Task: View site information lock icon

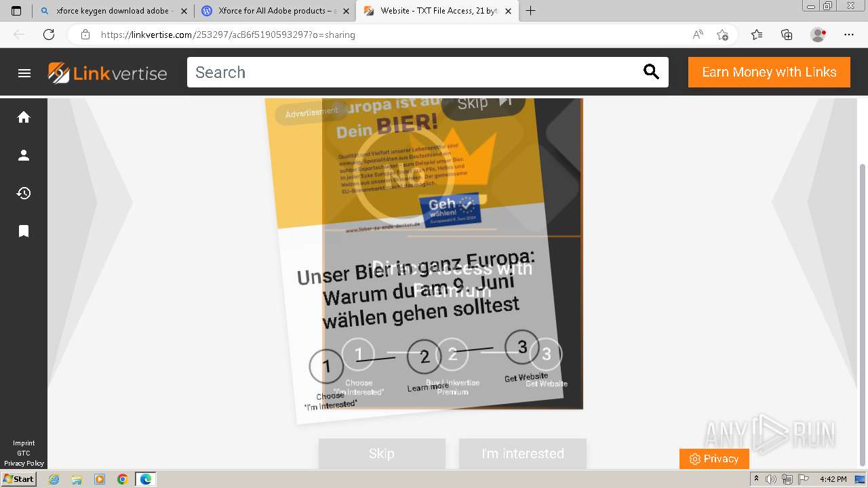Action: coord(85,35)
